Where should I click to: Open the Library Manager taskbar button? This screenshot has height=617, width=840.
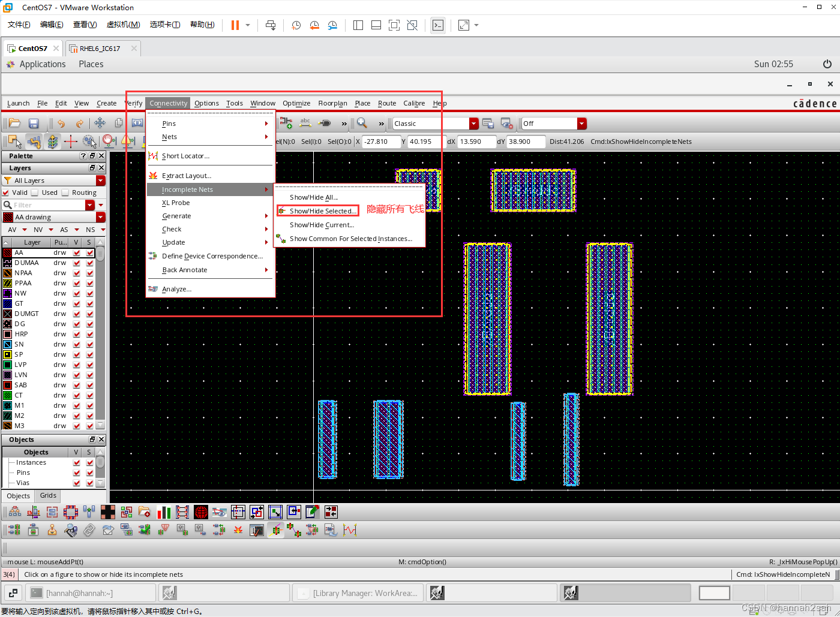coord(359,593)
